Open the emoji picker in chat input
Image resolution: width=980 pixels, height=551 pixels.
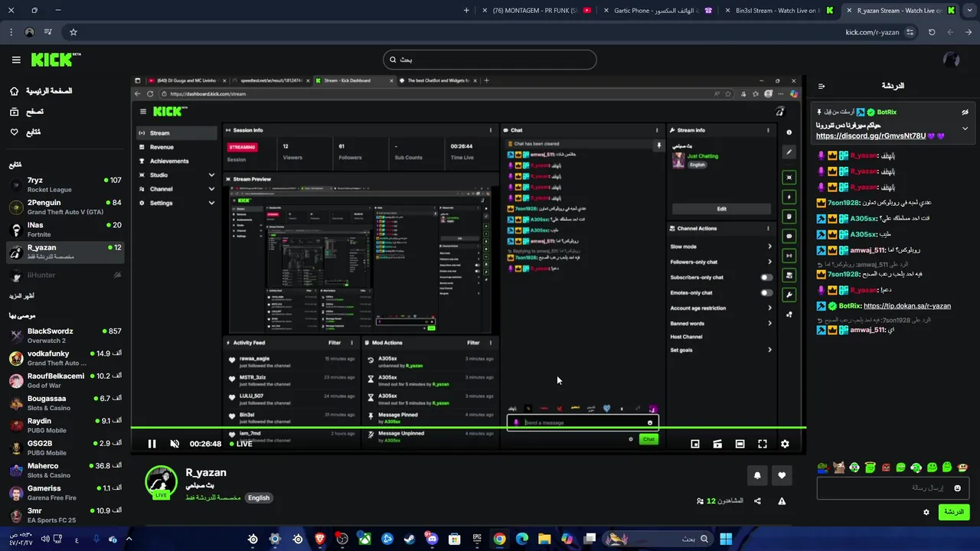pyautogui.click(x=957, y=488)
